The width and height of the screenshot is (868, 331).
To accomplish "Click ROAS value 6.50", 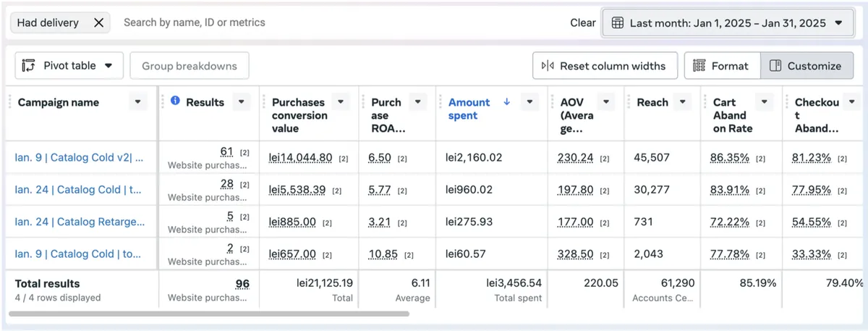I will [x=380, y=157].
